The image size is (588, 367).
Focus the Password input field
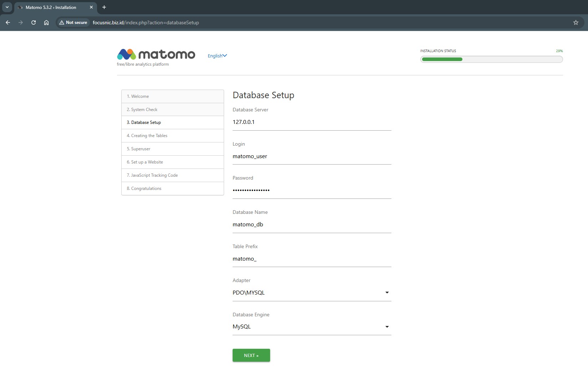click(311, 190)
